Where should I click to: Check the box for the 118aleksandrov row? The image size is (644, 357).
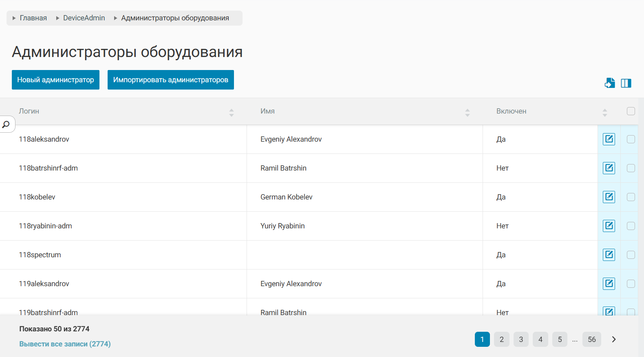tap(631, 139)
